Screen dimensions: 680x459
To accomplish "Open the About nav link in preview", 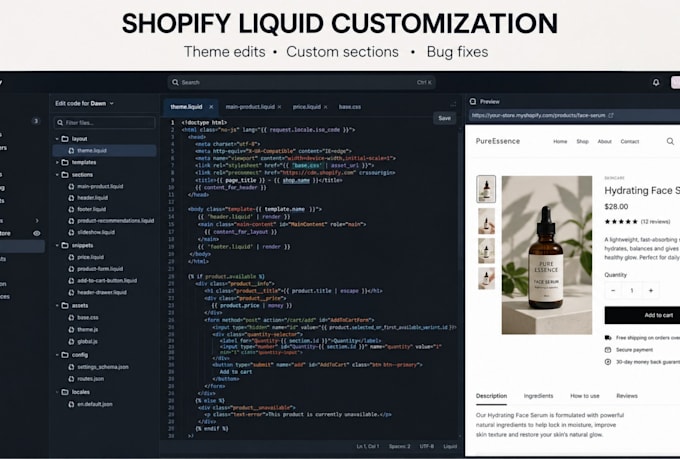I will click(604, 141).
